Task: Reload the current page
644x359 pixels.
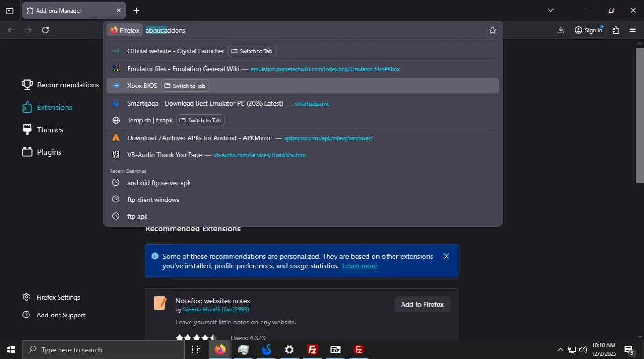Action: click(45, 30)
